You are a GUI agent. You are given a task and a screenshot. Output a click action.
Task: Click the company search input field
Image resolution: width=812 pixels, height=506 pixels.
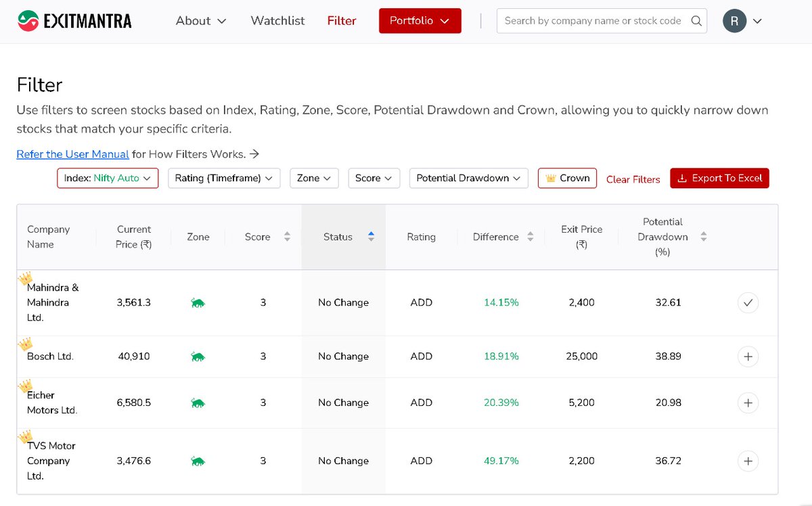coord(593,21)
